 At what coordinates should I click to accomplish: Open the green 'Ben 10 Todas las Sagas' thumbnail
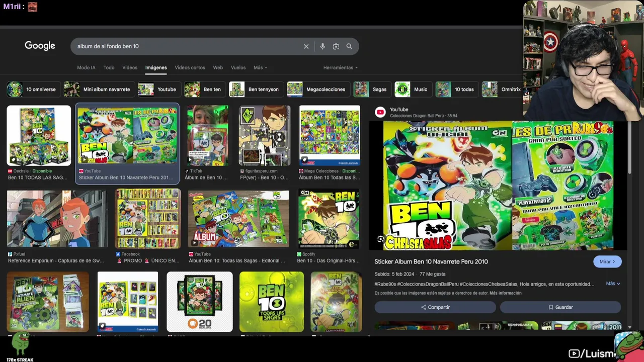(272, 302)
